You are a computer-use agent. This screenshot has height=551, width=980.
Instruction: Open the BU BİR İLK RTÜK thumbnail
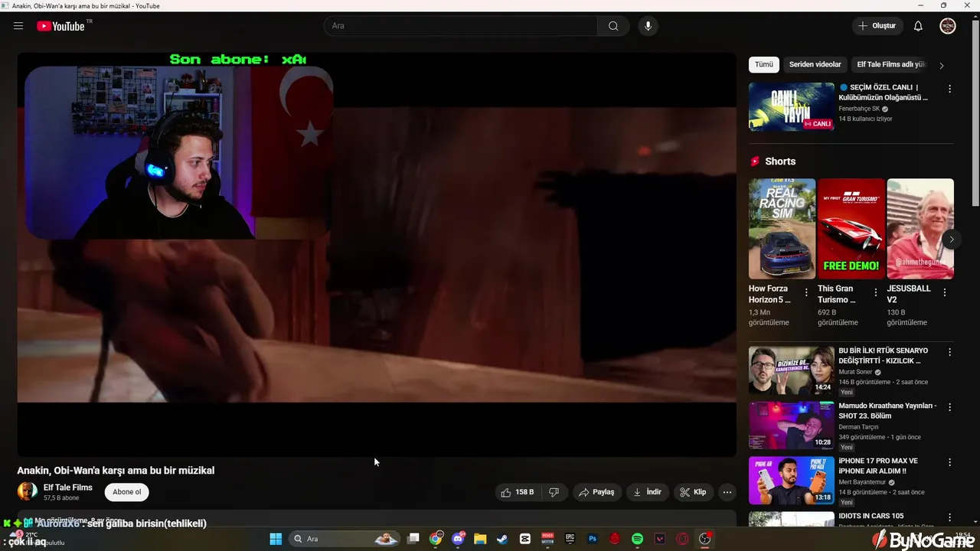791,370
